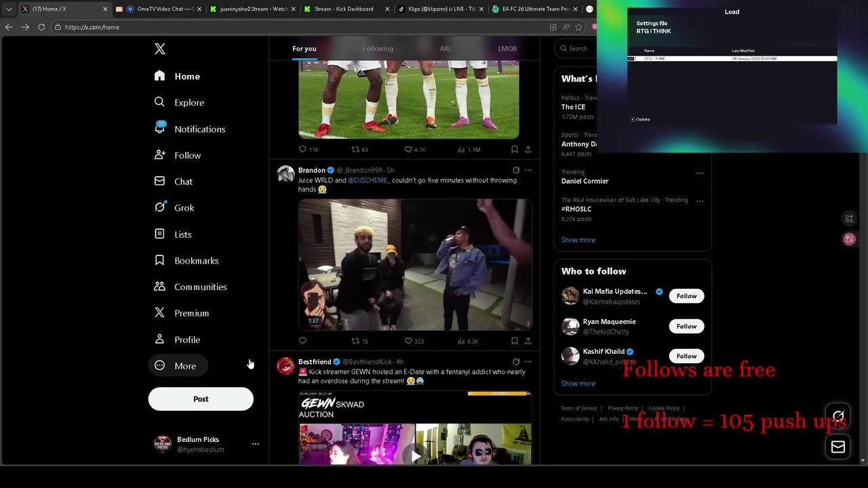Open options for #RHOSLC trend
The height and width of the screenshot is (488, 868).
[x=700, y=201]
